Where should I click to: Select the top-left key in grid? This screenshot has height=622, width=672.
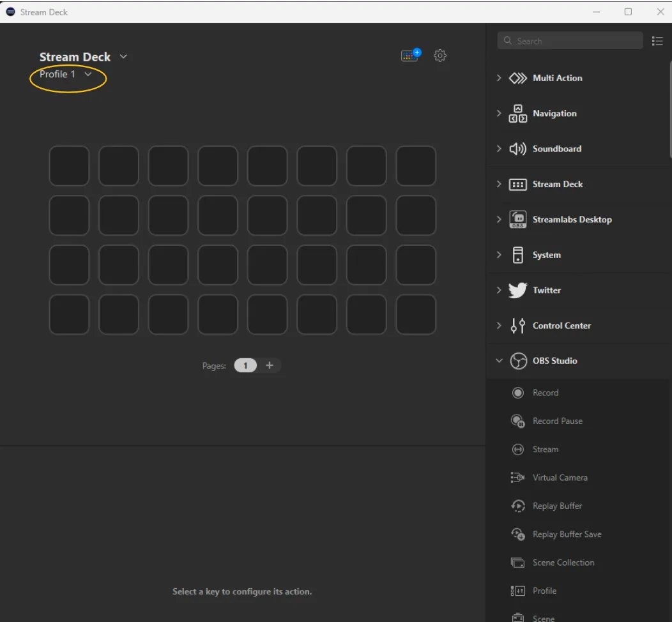coord(70,166)
